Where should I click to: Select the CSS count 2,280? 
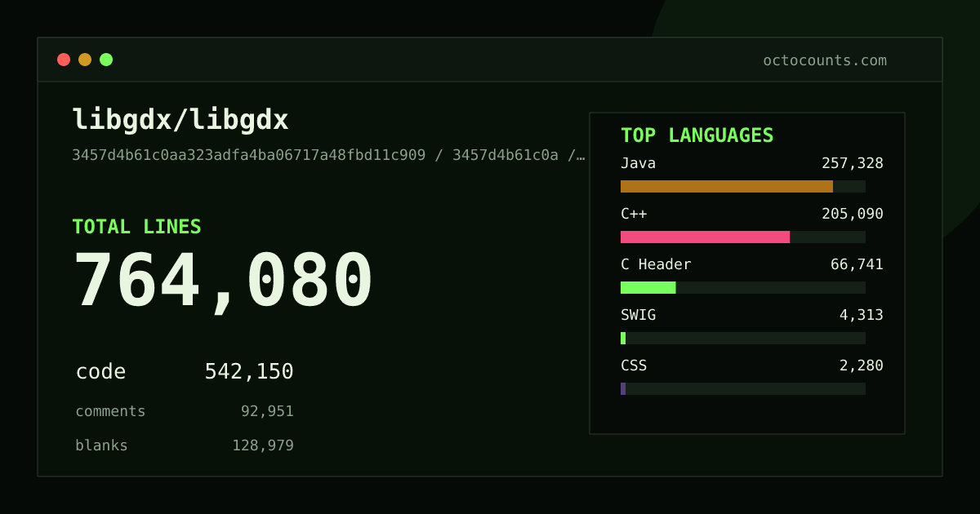tap(862, 366)
